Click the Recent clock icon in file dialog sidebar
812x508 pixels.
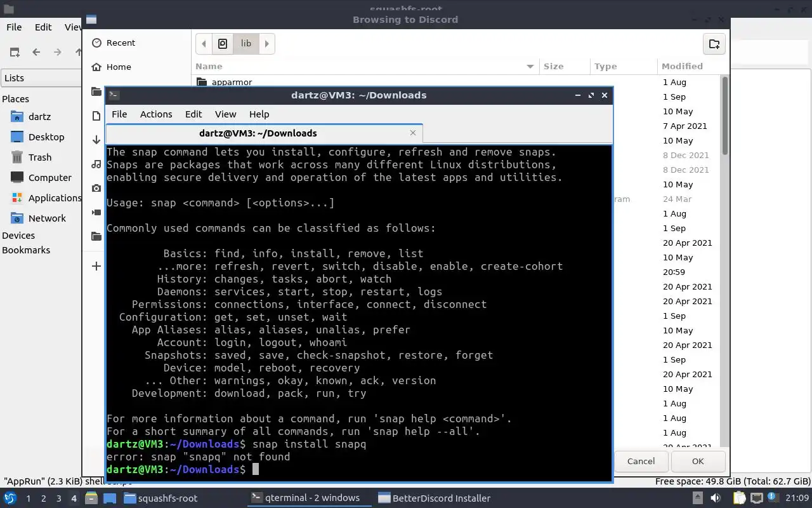click(x=96, y=43)
